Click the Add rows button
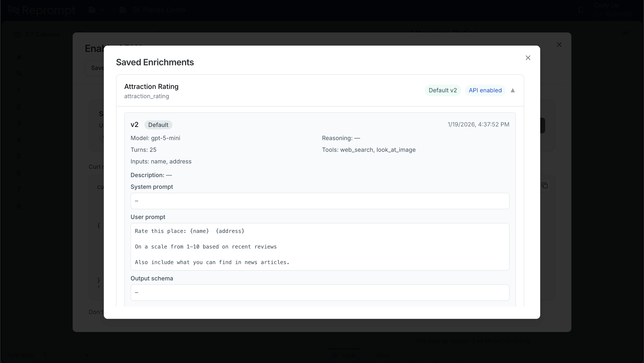This screenshot has height=363, width=644. (21, 355)
